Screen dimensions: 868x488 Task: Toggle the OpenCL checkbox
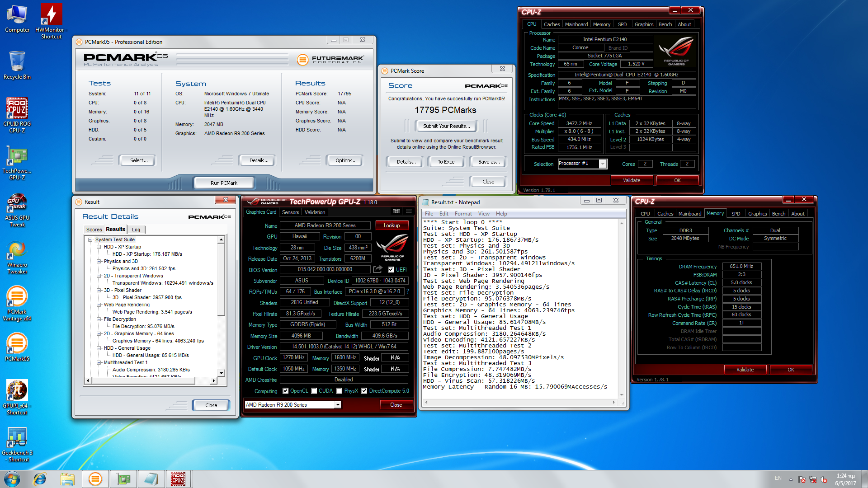point(285,391)
